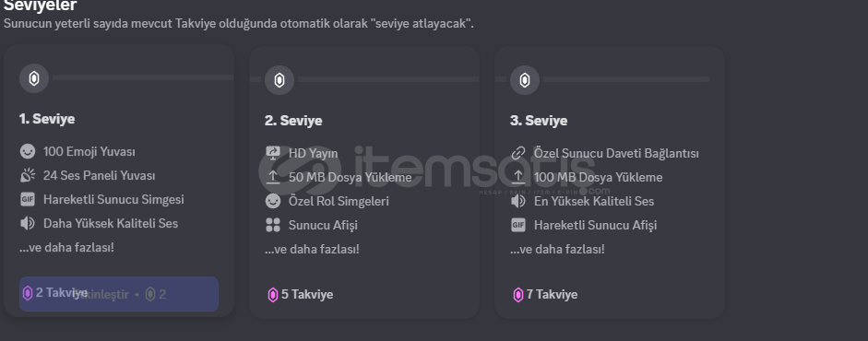Click the GIF icon beside Hareketli Sunucu Afişi
The height and width of the screenshot is (341, 868).
point(517,225)
